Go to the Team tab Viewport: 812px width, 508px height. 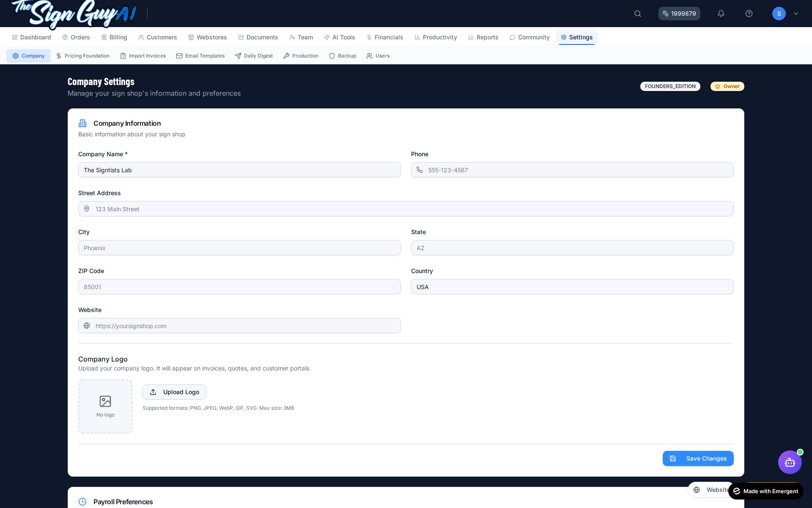(301, 37)
